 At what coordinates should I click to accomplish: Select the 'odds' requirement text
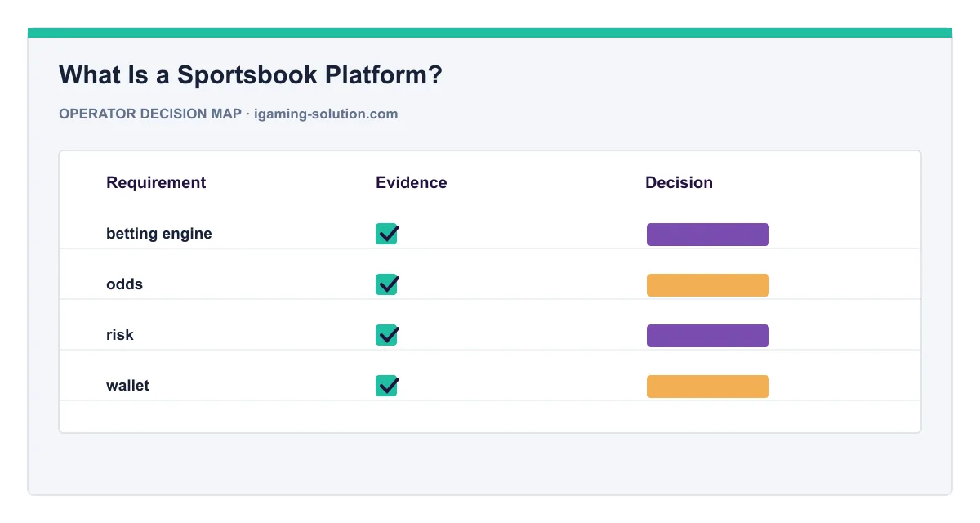tap(124, 284)
